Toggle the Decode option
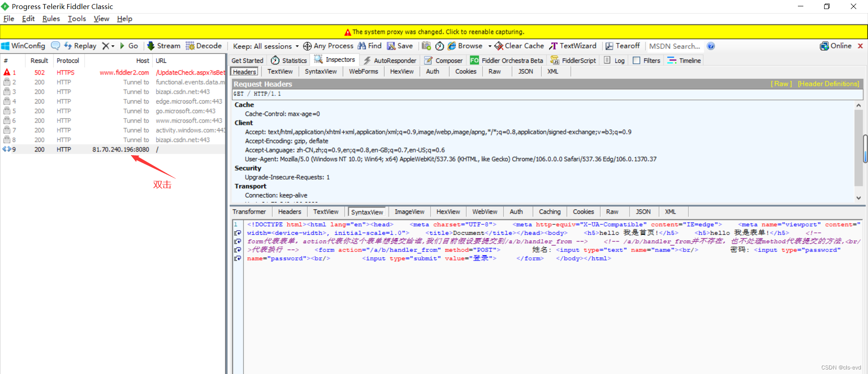This screenshot has height=374, width=868. [x=204, y=46]
